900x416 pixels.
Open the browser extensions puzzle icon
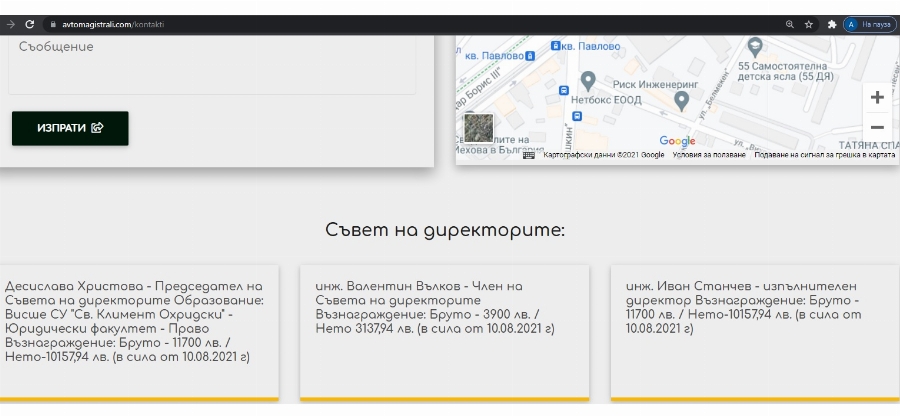831,24
